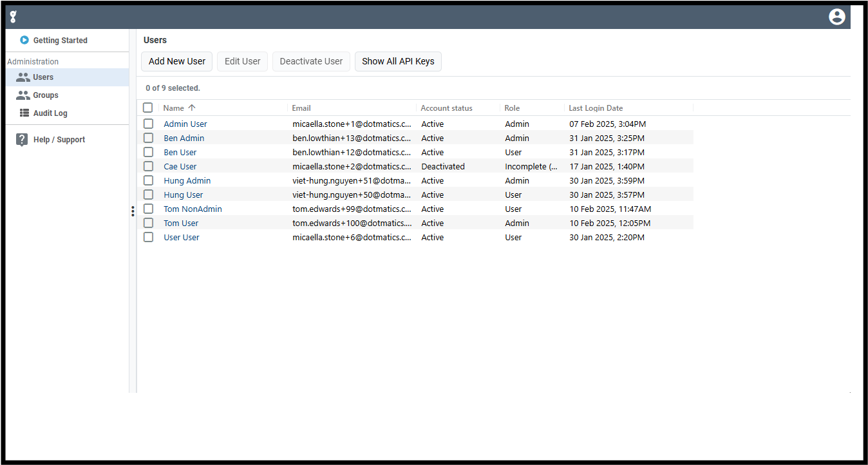Sort by Account status column header
Image resolution: width=868 pixels, height=465 pixels.
pos(446,108)
